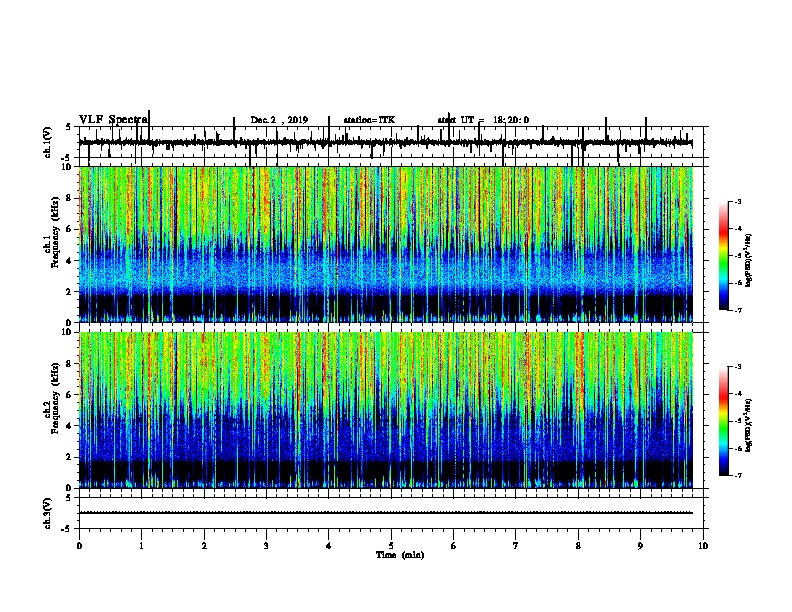Click time axis tick label 8

pos(578,546)
